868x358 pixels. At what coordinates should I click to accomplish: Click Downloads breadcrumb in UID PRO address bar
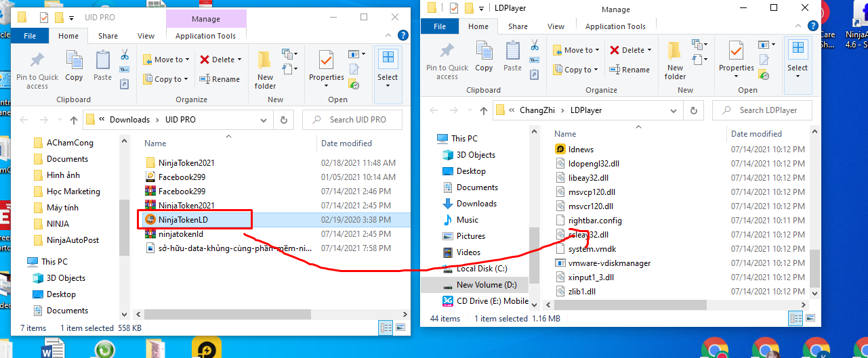(129, 120)
